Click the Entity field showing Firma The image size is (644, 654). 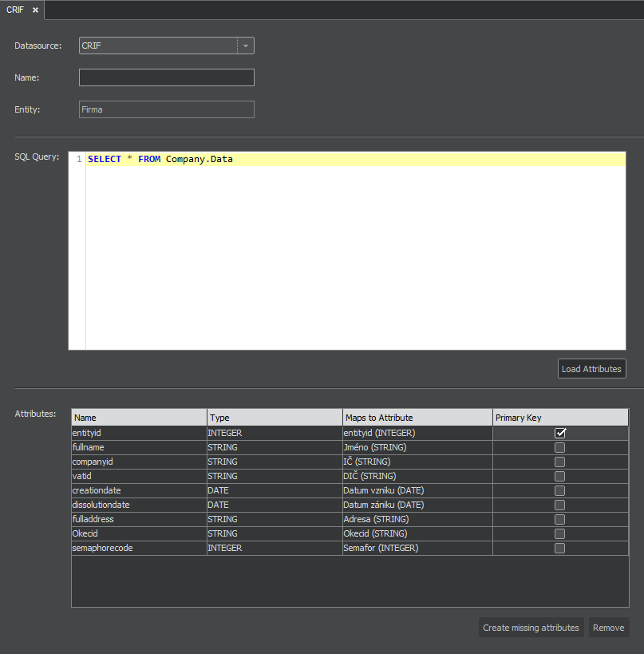coord(166,109)
